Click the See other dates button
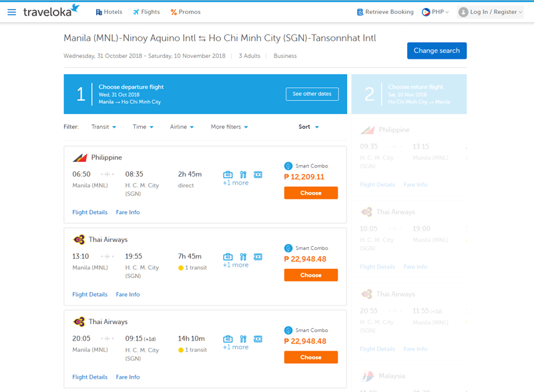This screenshot has height=392, width=534. 312,94
